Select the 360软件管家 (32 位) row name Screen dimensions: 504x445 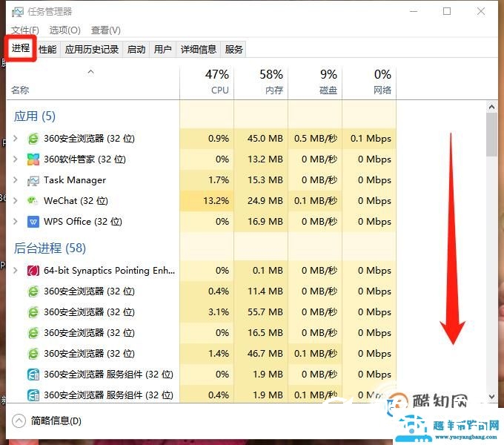[84, 159]
